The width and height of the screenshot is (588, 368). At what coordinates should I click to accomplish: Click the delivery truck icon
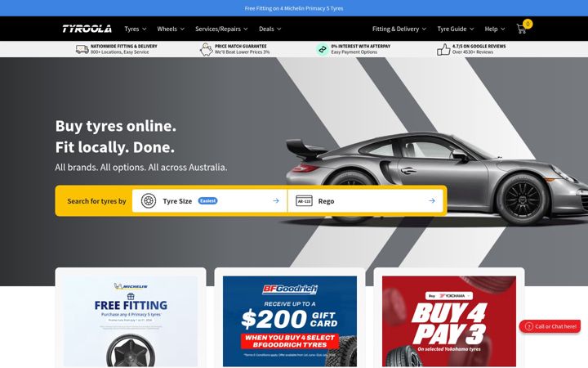[82, 49]
